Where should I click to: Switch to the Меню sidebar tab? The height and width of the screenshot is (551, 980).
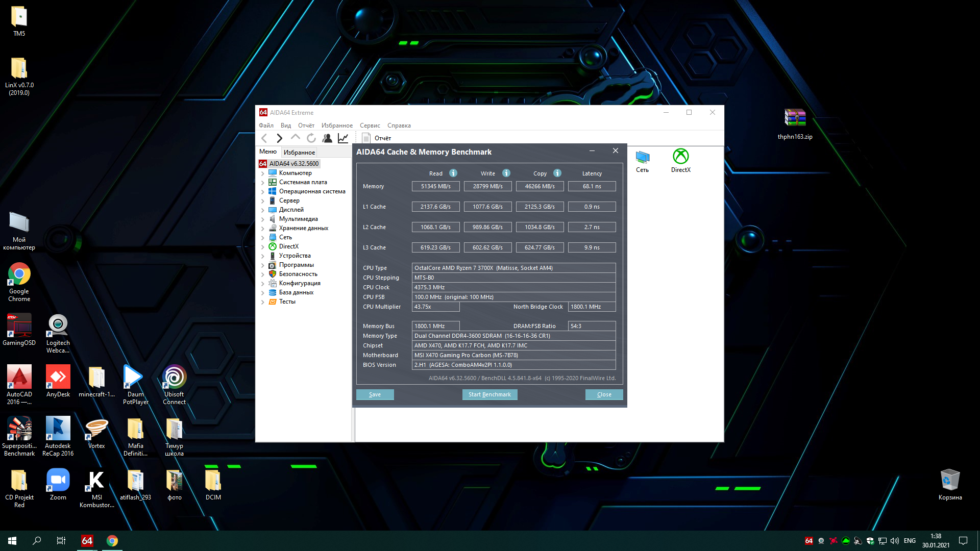point(268,152)
